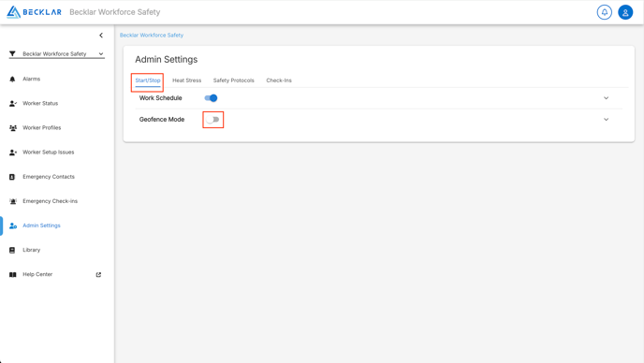Enable the Geofence Mode toggle
This screenshot has width=644, height=363.
212,120
